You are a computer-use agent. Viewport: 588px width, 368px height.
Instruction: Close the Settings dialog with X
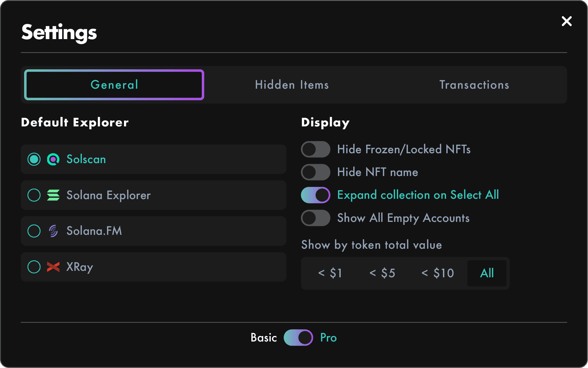(x=567, y=21)
